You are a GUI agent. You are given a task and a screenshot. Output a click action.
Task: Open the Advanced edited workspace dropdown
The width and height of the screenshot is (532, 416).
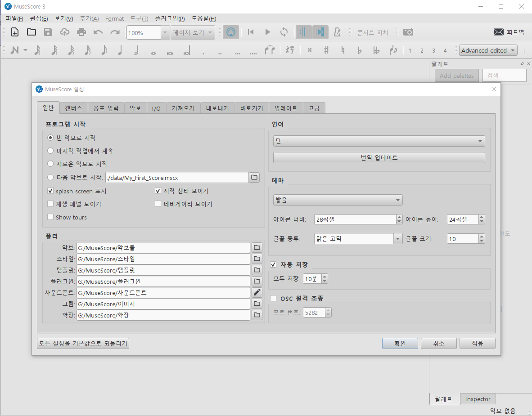pyautogui.click(x=488, y=50)
